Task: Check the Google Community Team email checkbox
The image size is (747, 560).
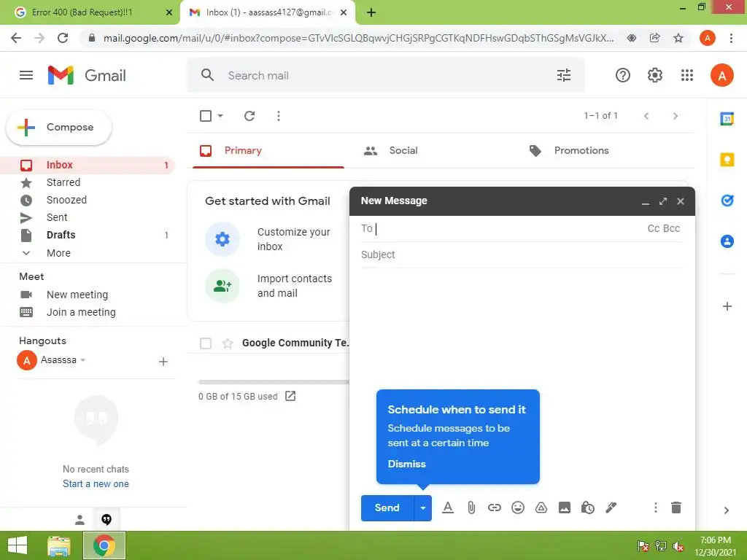Action: pyautogui.click(x=206, y=343)
